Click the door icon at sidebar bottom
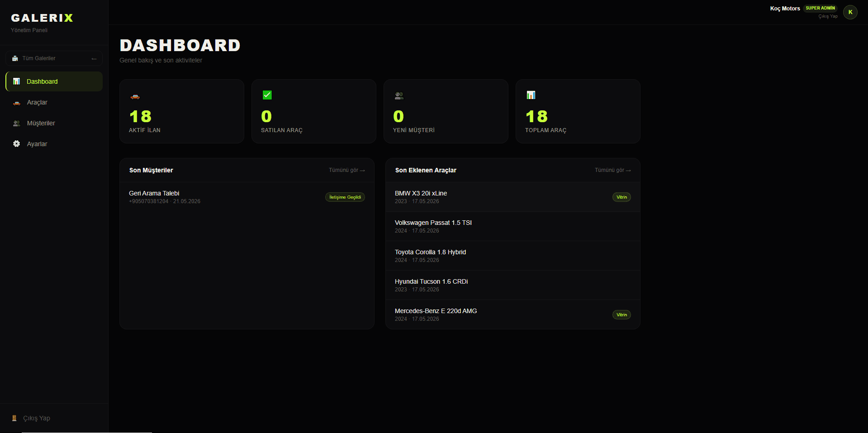 14,418
